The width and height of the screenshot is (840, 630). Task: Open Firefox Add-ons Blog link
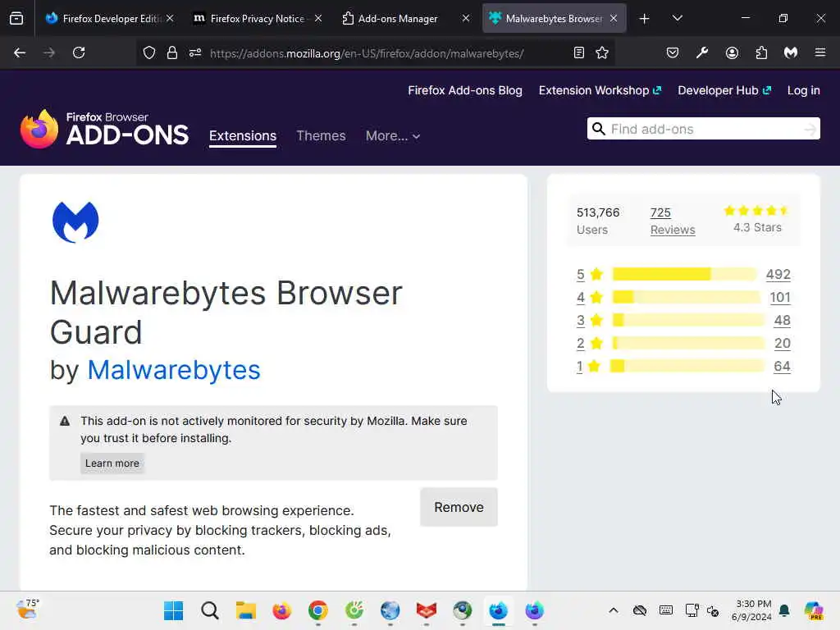pos(465,90)
